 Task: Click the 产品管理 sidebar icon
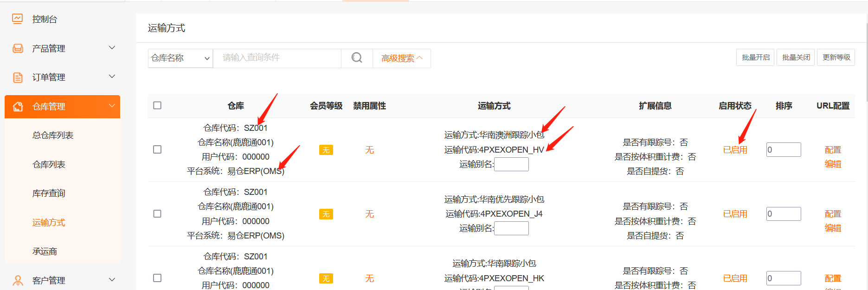coord(18,48)
